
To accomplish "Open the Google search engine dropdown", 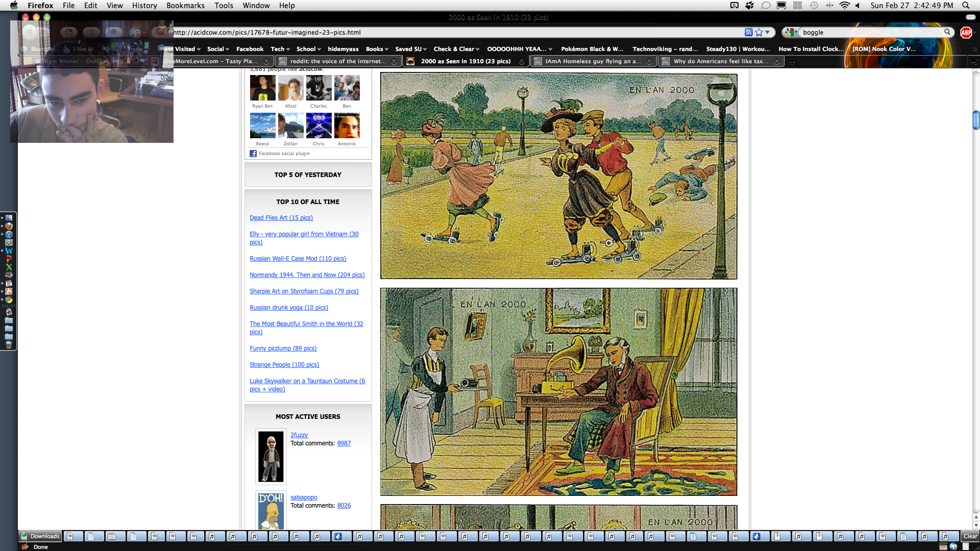I will click(x=791, y=32).
